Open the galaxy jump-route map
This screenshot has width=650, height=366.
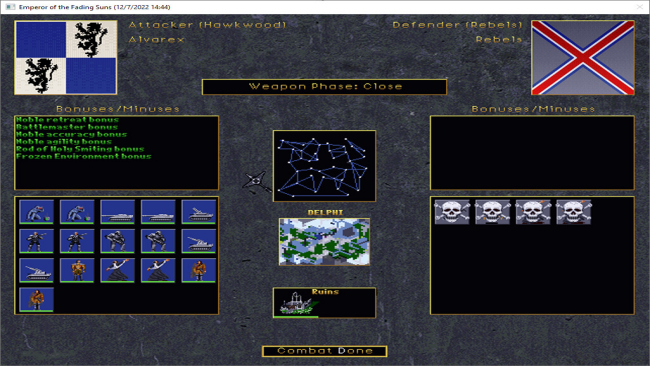pos(325,166)
